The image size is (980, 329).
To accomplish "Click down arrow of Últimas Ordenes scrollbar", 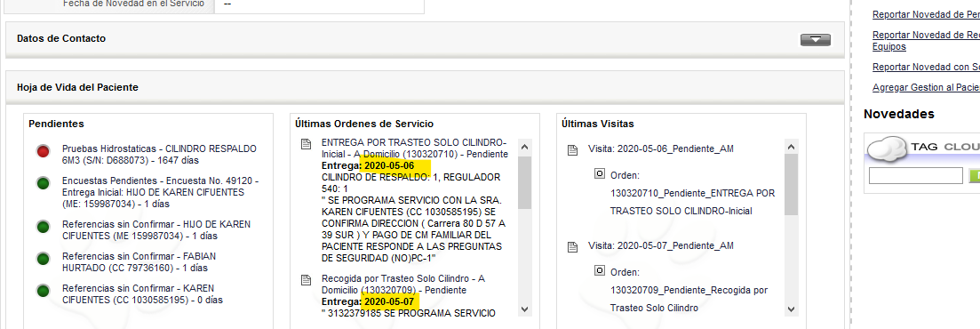I will [524, 309].
